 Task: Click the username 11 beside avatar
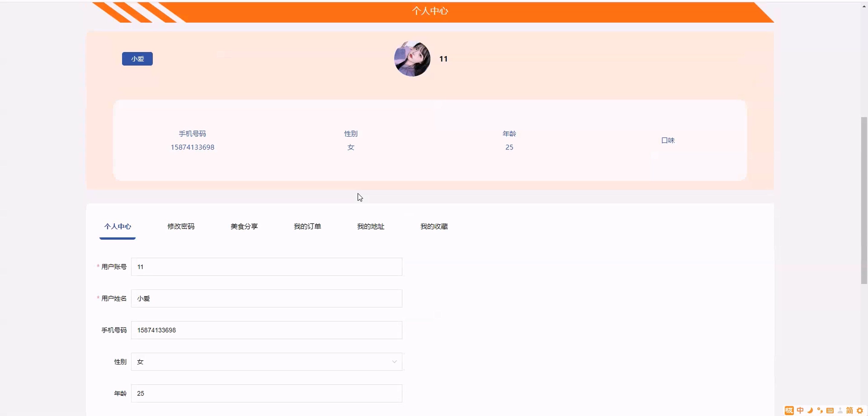(443, 59)
